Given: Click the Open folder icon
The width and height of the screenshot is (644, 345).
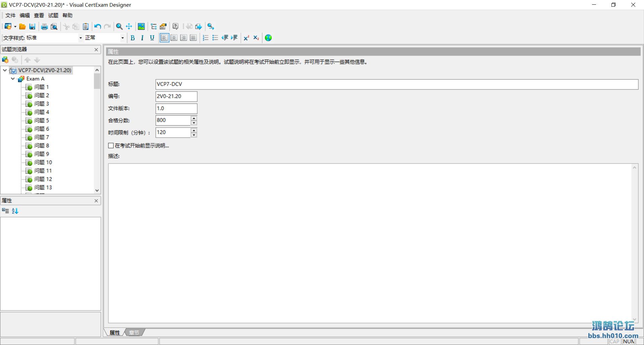Looking at the screenshot, I should [x=22, y=26].
